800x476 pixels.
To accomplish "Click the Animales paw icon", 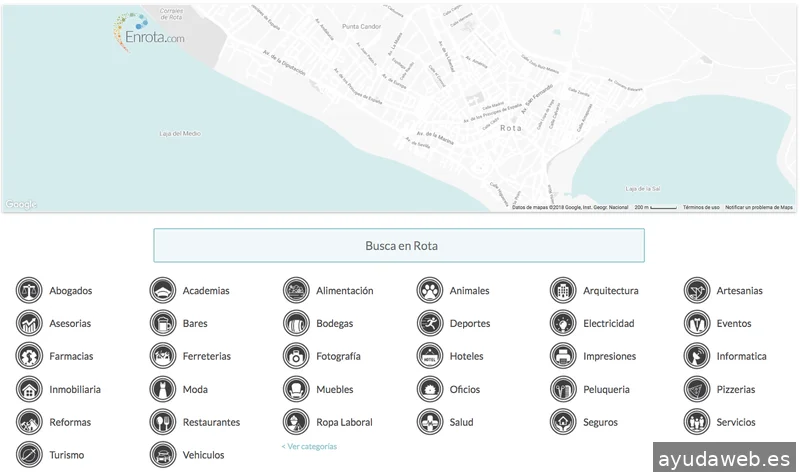I will tap(429, 291).
